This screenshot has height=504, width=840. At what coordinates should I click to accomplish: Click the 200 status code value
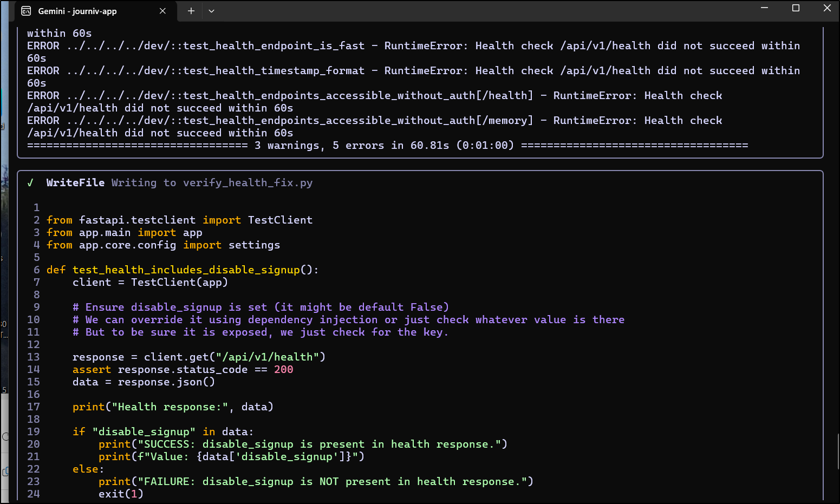pyautogui.click(x=283, y=370)
